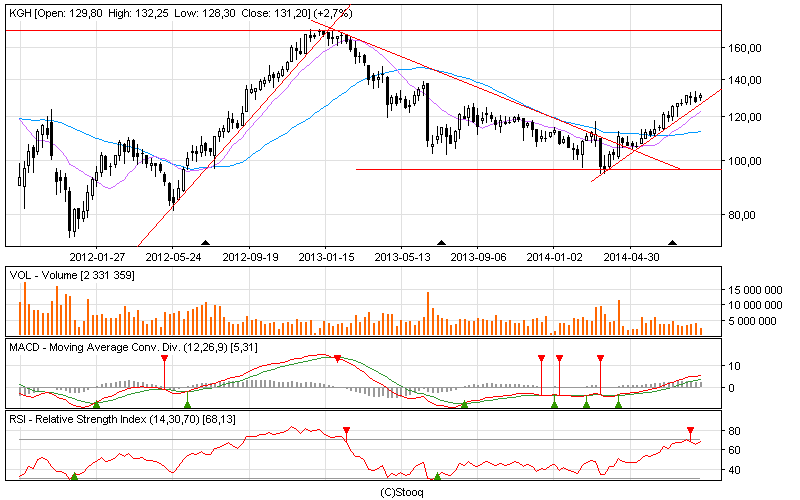Click black triangle marker right of 2014-04-30
Image resolution: width=800 pixels, height=500 pixels.
(x=672, y=243)
